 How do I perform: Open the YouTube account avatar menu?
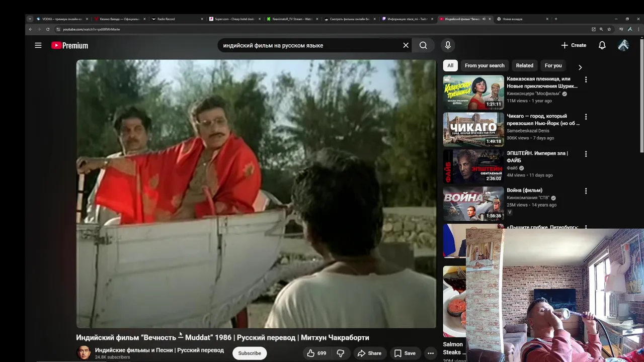[623, 45]
